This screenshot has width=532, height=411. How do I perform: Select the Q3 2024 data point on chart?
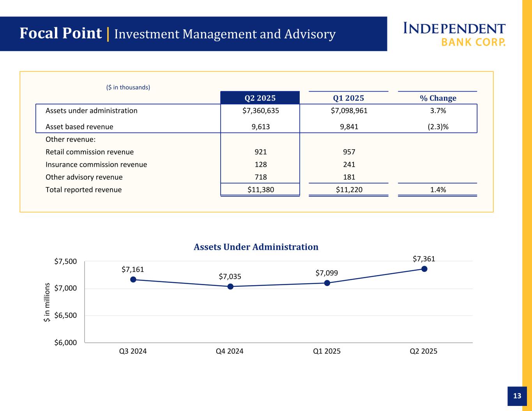tap(133, 279)
